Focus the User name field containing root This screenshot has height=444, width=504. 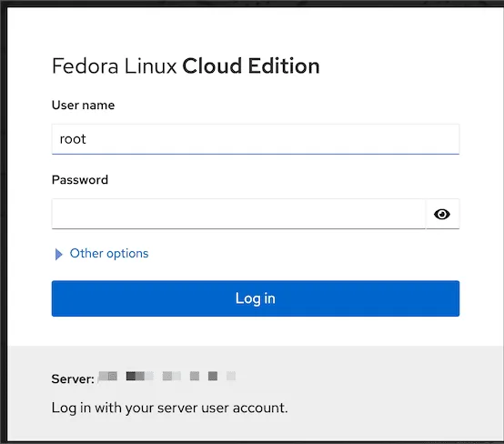pos(256,139)
